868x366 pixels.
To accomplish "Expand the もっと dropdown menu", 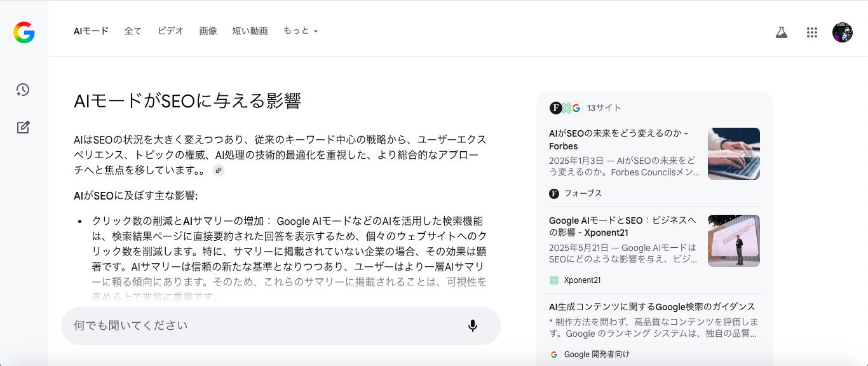I will click(301, 30).
